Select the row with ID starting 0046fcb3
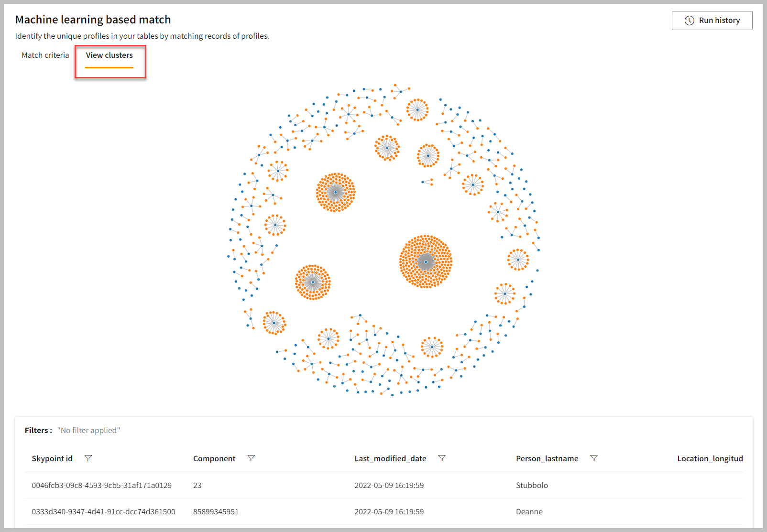This screenshot has width=767, height=532. coord(101,485)
